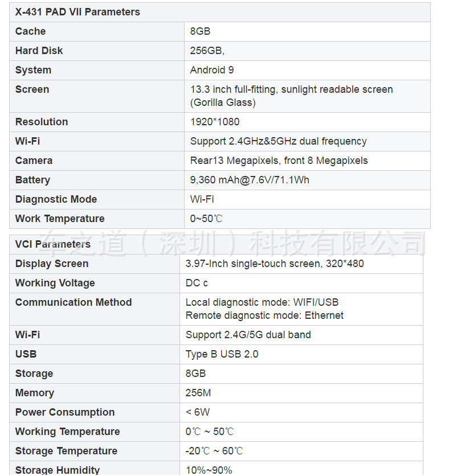465x476 pixels.
Task: Click the 1920*1080 resolution value
Action: click(x=215, y=122)
